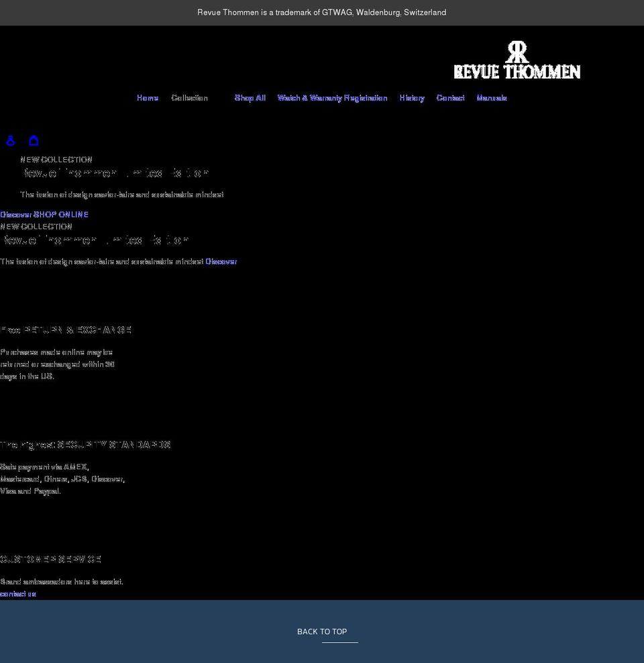644x663 pixels.
Task: Click the contact us link
Action: [x=17, y=594]
